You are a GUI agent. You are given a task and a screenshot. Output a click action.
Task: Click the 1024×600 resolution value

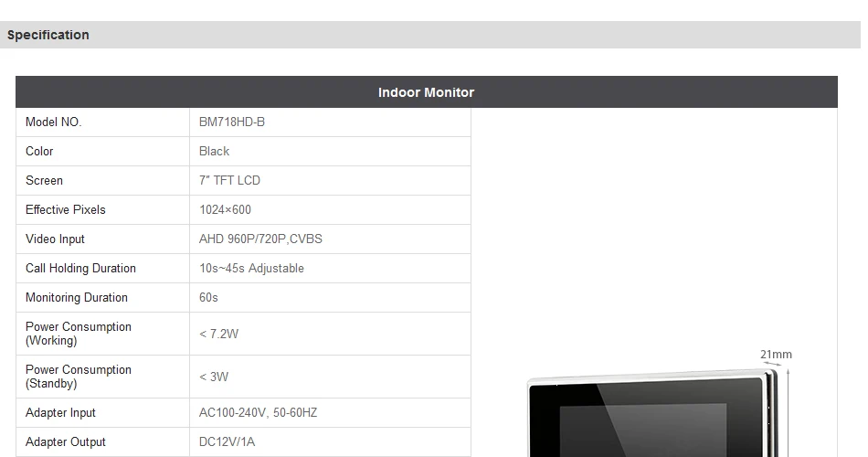[x=226, y=210]
